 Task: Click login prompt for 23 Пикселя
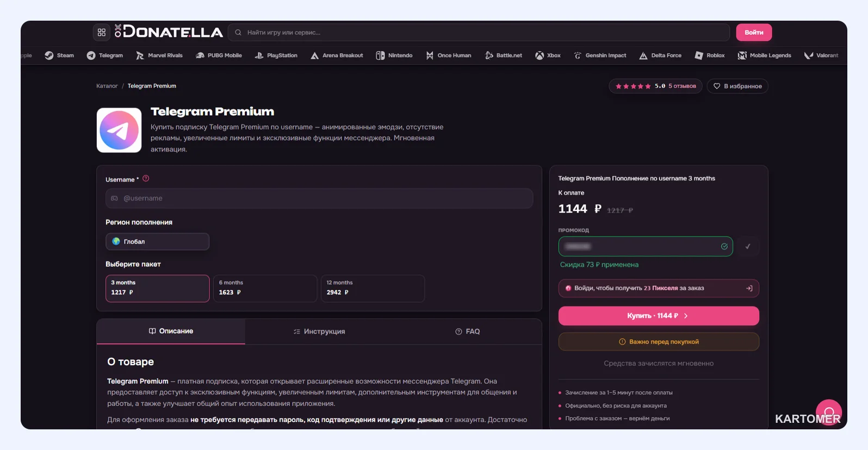(x=659, y=288)
